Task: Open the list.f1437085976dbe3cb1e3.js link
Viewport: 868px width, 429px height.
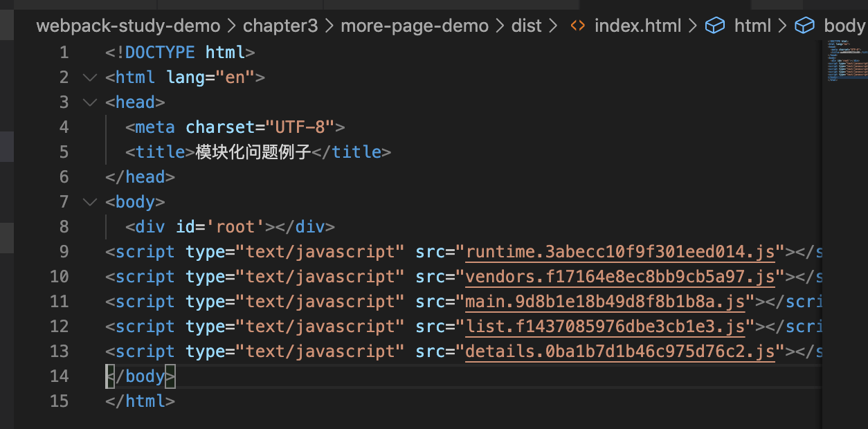Action: point(604,327)
